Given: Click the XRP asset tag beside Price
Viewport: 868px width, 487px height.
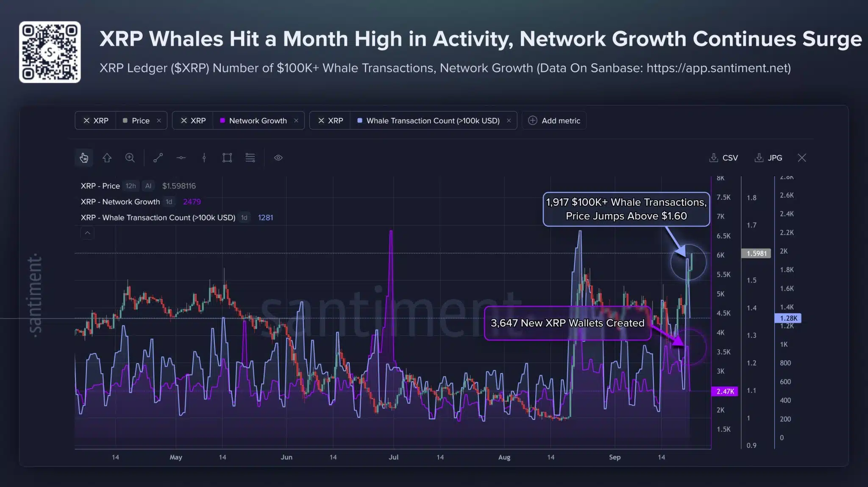Looking at the screenshot, I should click(x=96, y=120).
